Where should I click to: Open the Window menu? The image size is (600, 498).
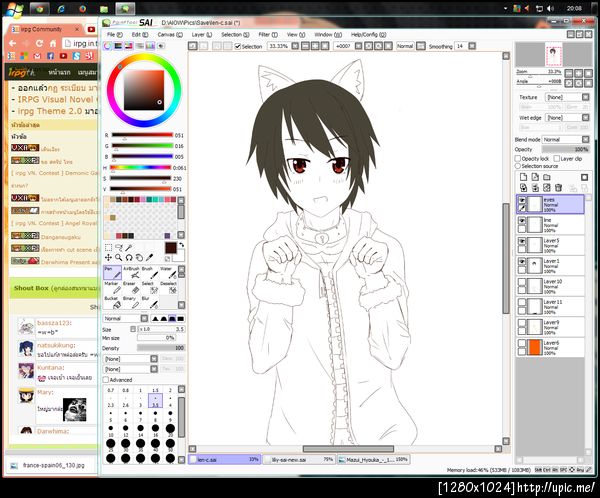(x=328, y=34)
